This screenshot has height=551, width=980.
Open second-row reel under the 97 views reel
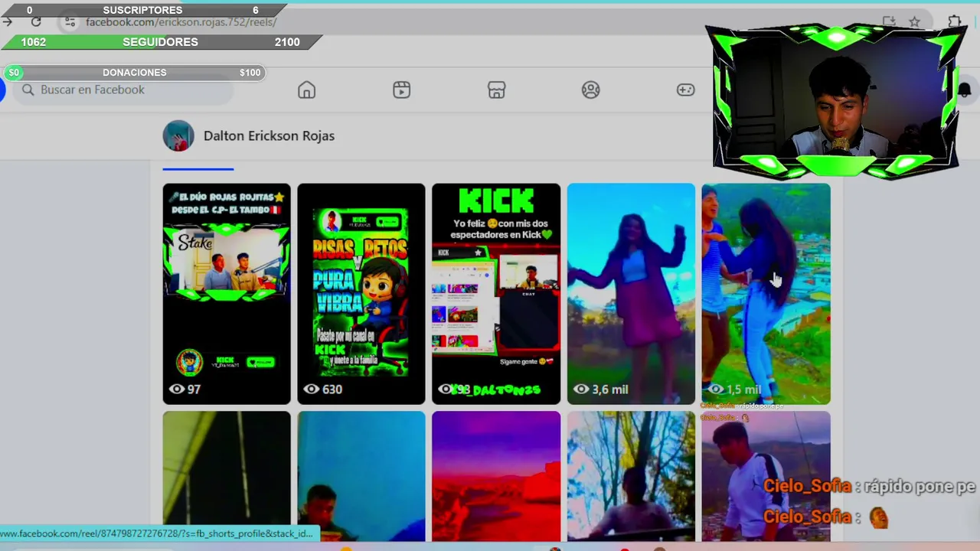(x=227, y=476)
